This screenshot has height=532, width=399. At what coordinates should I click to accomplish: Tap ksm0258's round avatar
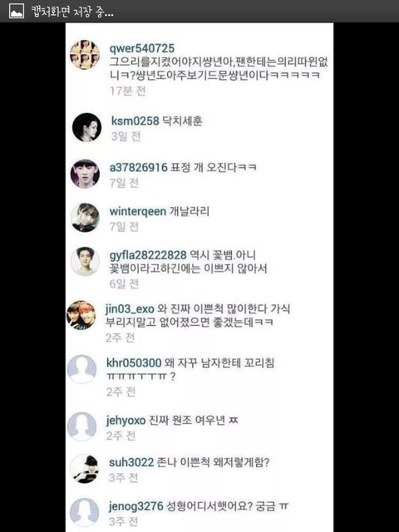(86, 127)
